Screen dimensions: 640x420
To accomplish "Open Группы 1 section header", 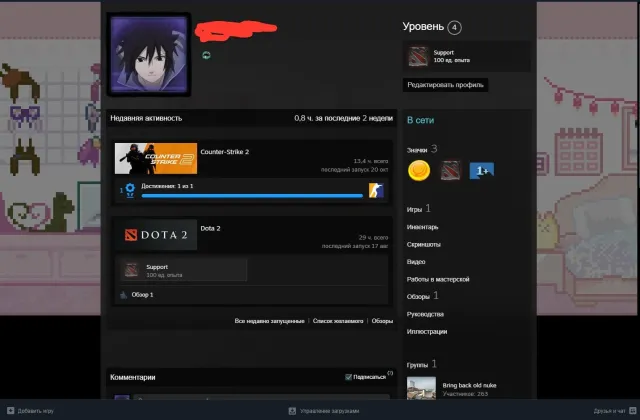I will coord(422,364).
